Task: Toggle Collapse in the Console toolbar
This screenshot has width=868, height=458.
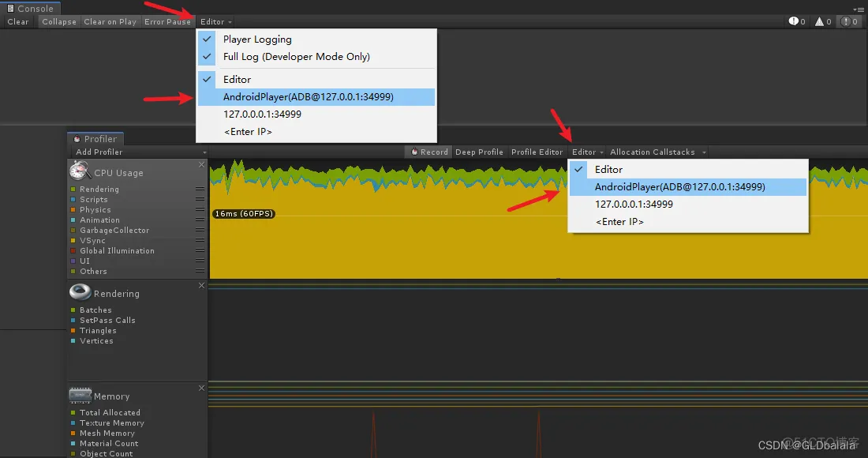Action: click(59, 21)
